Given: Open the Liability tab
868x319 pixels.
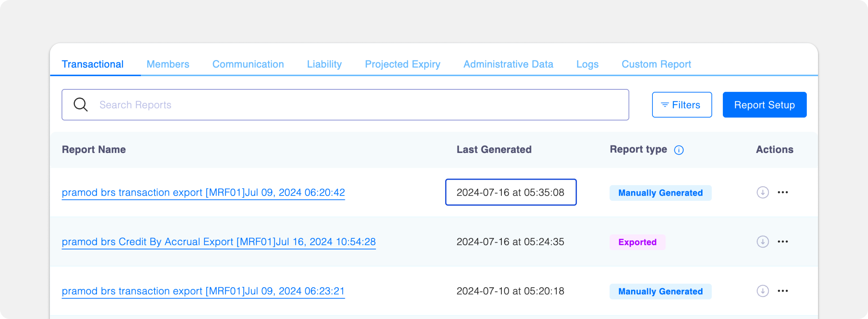Looking at the screenshot, I should pyautogui.click(x=324, y=64).
